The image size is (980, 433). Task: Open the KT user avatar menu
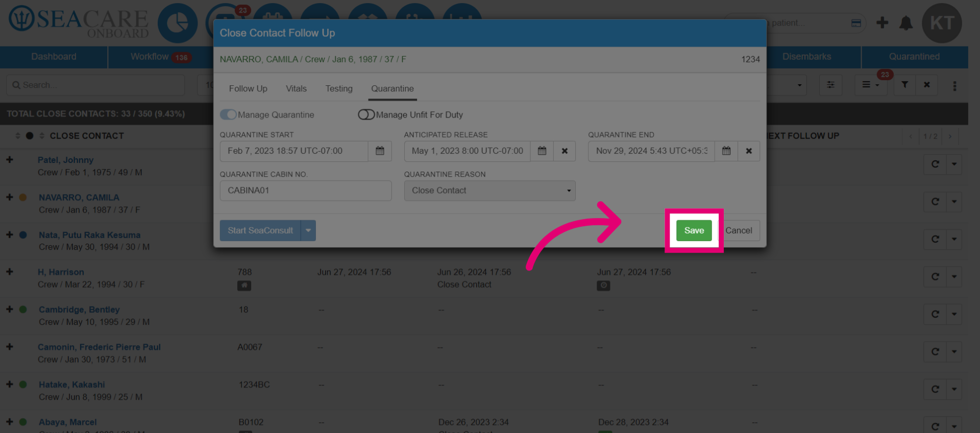942,23
